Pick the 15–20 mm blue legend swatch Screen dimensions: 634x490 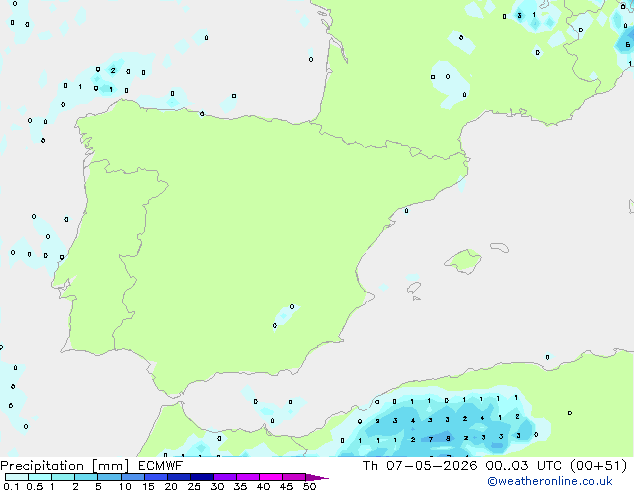pyautogui.click(x=155, y=477)
